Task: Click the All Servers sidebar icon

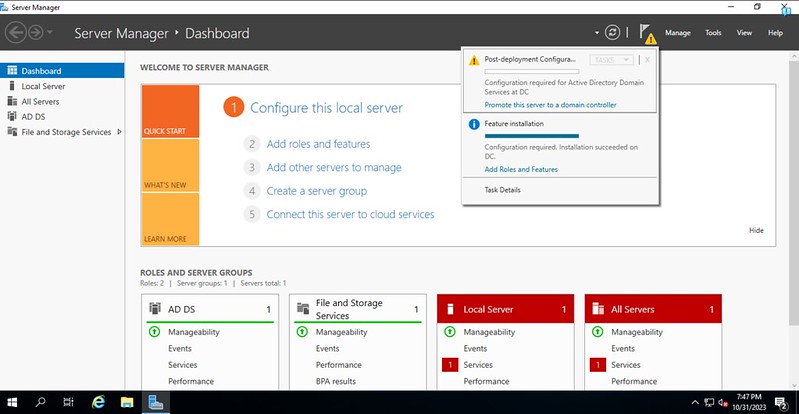Action: pyautogui.click(x=12, y=101)
